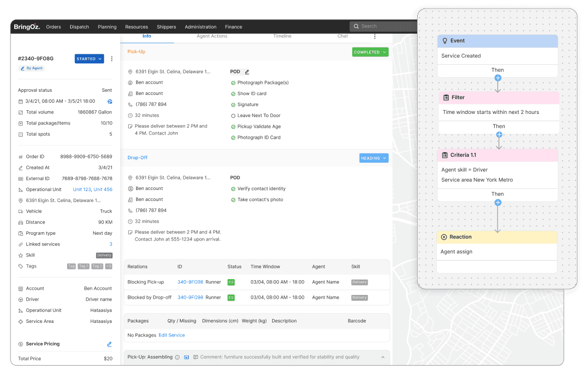Toggle Verify contact identity check

coord(233,189)
